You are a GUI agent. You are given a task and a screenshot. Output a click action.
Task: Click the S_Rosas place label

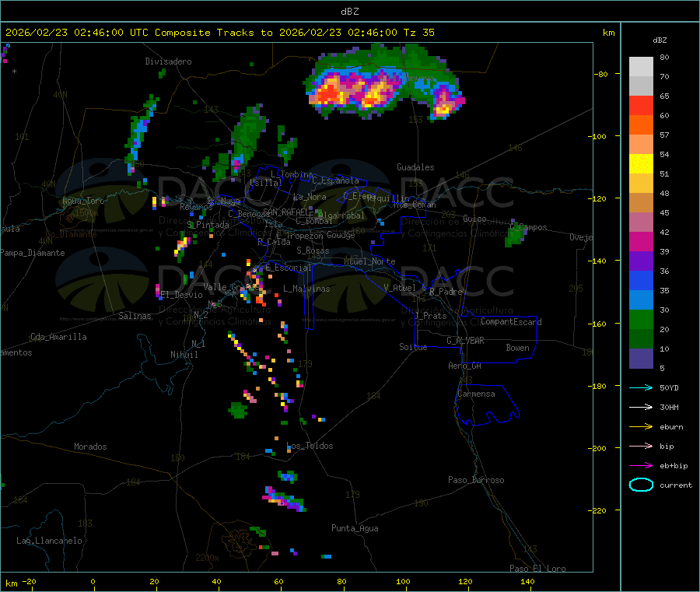coord(313,251)
